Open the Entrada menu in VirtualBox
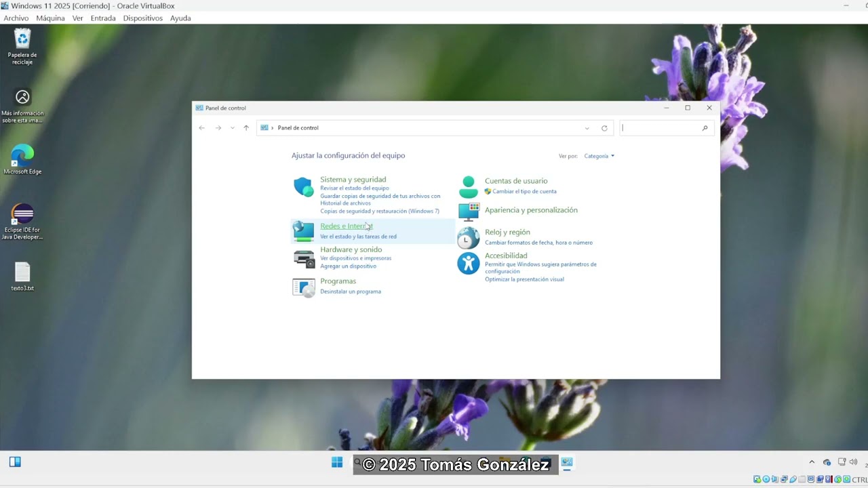 tap(103, 18)
